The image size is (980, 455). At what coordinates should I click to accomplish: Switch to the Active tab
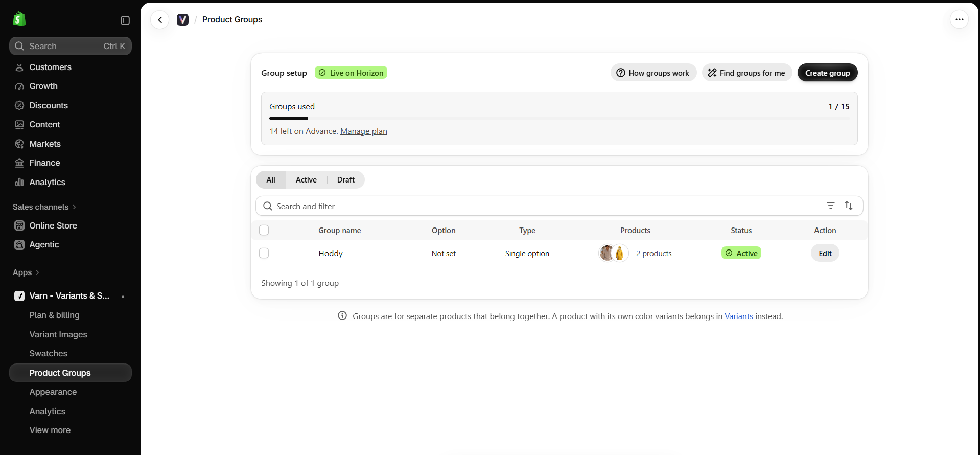pos(306,180)
